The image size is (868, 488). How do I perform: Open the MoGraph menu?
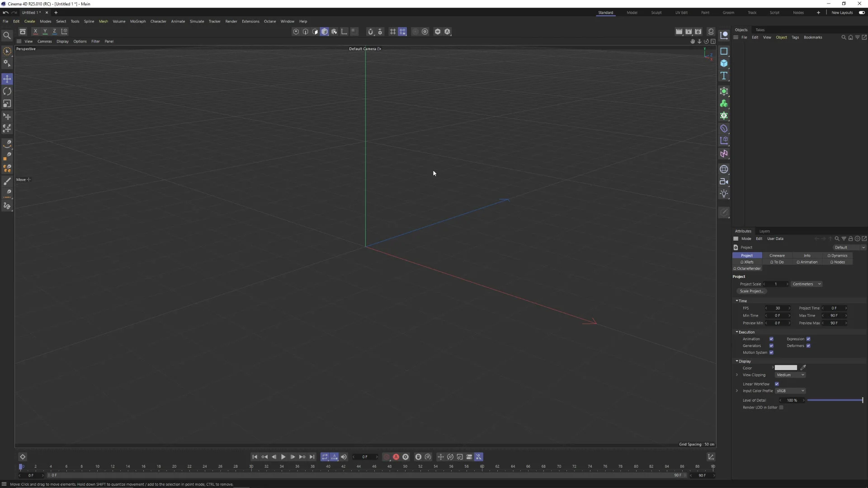coord(138,21)
